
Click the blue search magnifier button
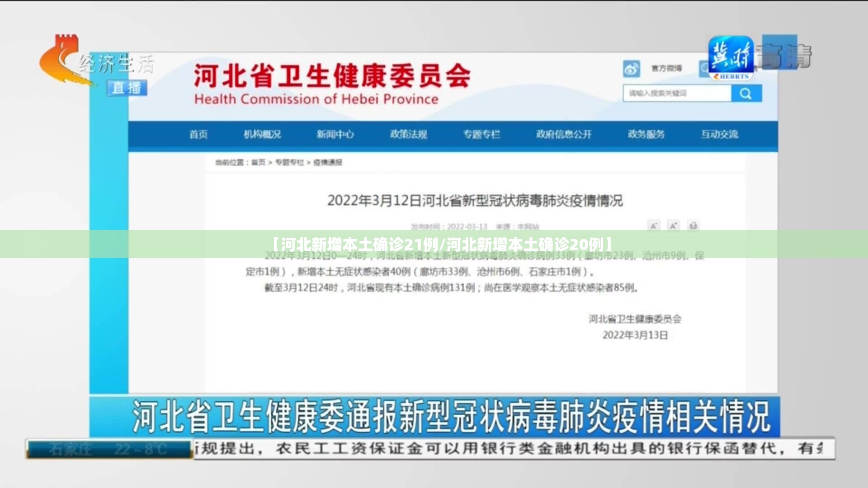pos(746,94)
